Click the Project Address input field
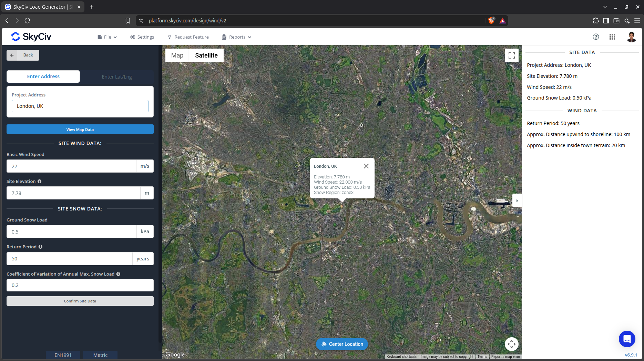The image size is (644, 361). point(80,106)
